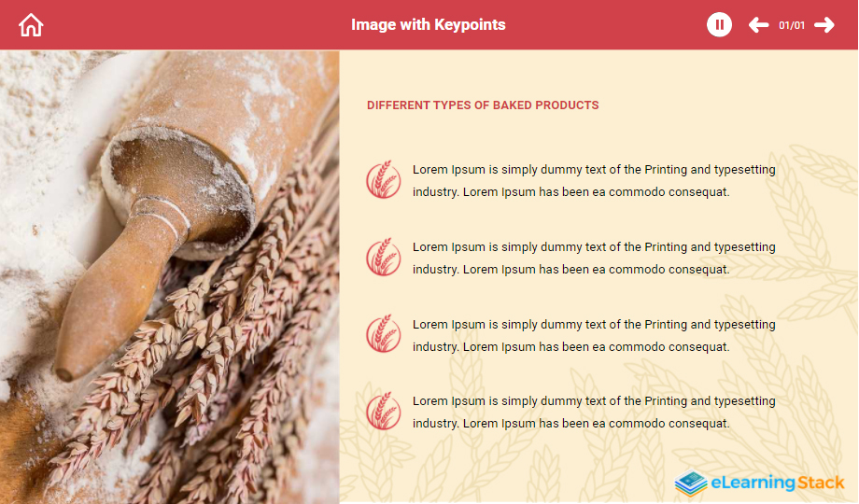Screen dimensions: 859x504
Task: Select the second wheat keypoint icon
Action: click(384, 257)
